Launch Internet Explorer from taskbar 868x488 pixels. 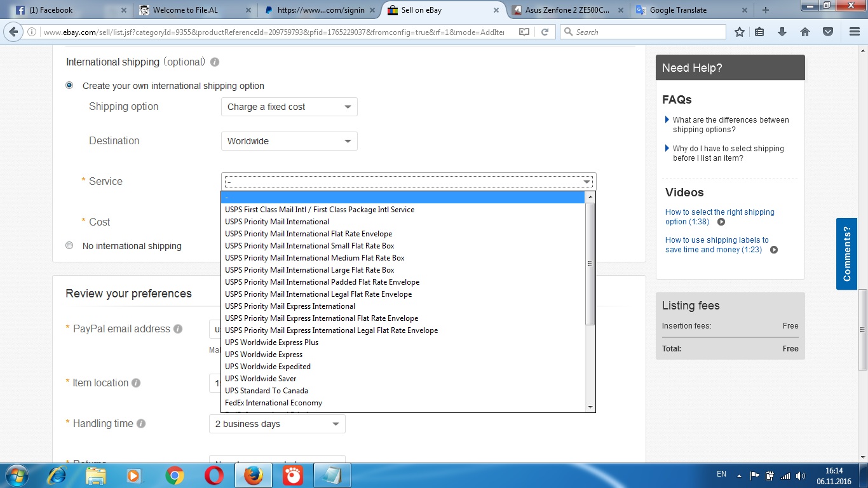click(x=57, y=475)
